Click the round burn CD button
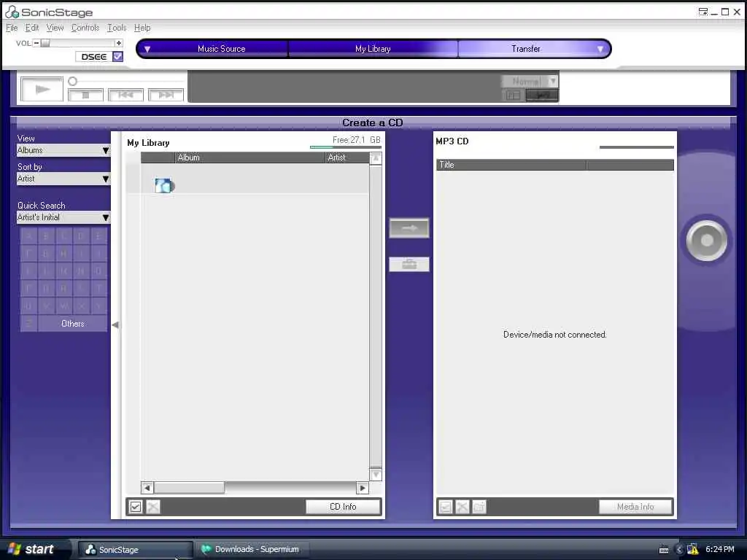747x560 pixels. point(707,241)
